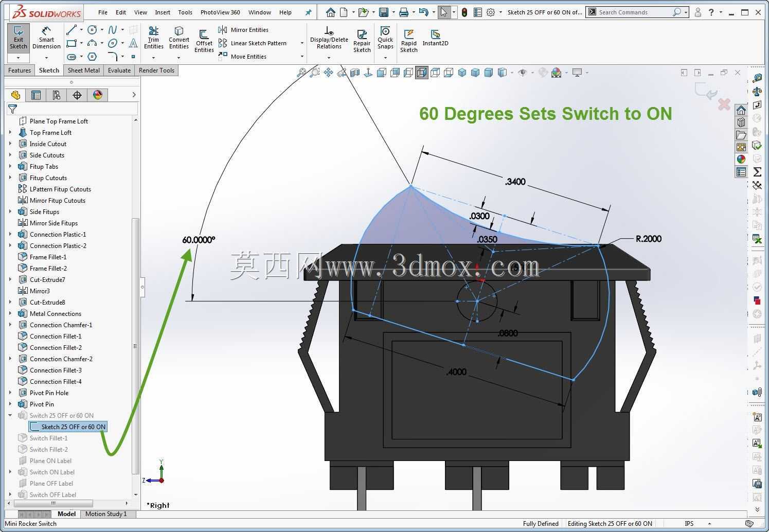Click the Mirror Entities tool

(243, 30)
